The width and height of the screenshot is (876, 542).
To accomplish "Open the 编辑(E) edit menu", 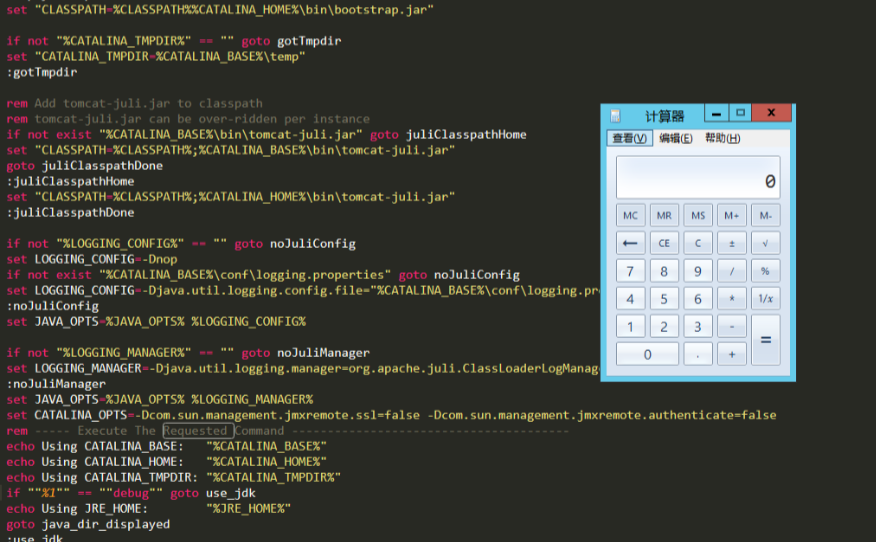I will point(675,138).
